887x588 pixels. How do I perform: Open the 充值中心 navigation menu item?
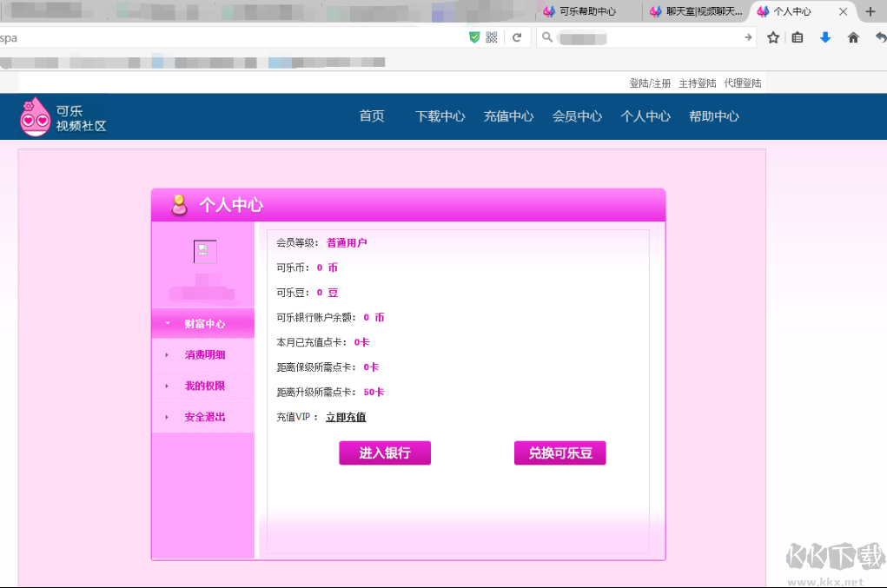(x=508, y=116)
